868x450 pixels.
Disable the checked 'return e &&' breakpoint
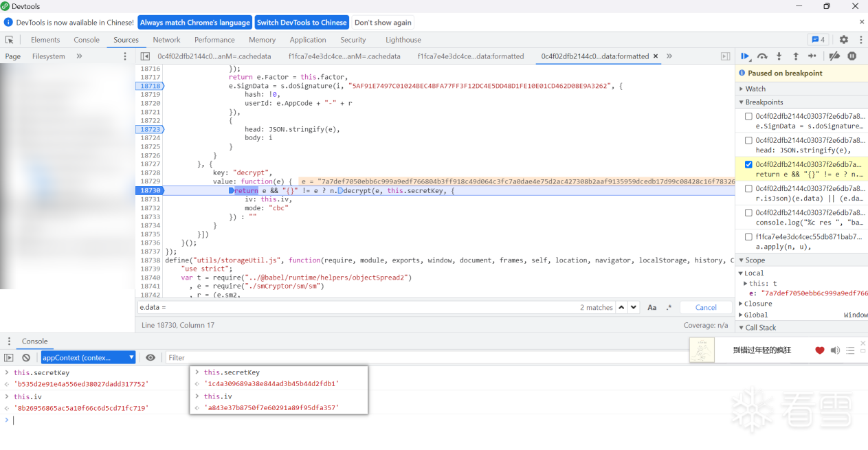748,165
